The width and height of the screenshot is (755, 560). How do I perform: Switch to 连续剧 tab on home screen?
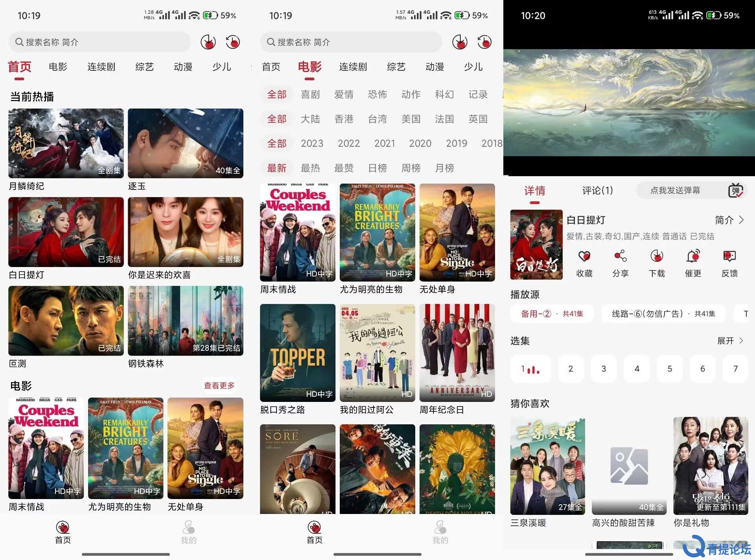coord(101,67)
